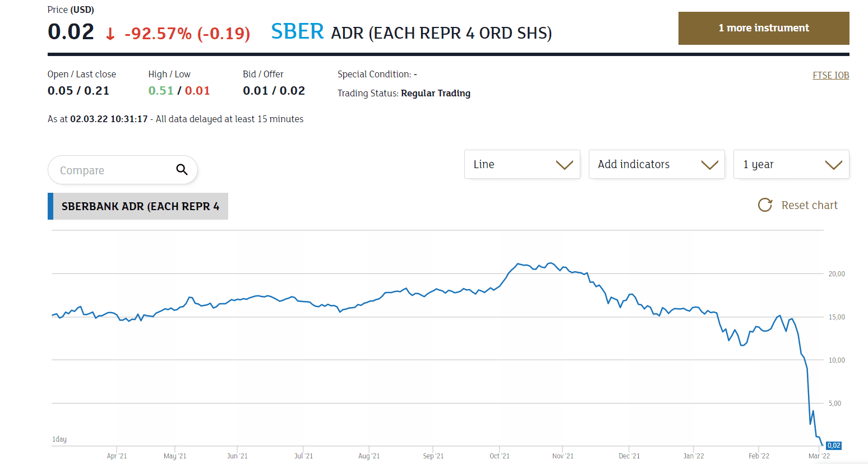Click the timestamp 02.03.22 10:31:17

[109, 119]
